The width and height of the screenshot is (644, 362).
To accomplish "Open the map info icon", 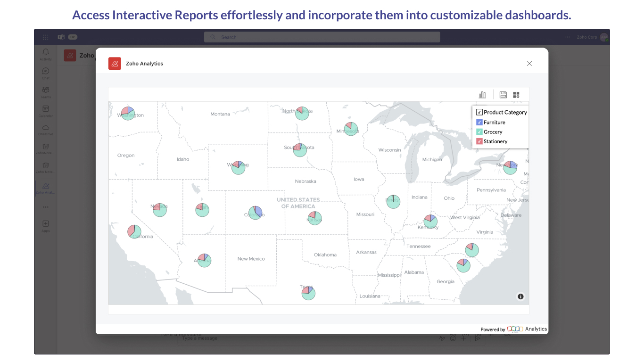I will click(x=520, y=296).
